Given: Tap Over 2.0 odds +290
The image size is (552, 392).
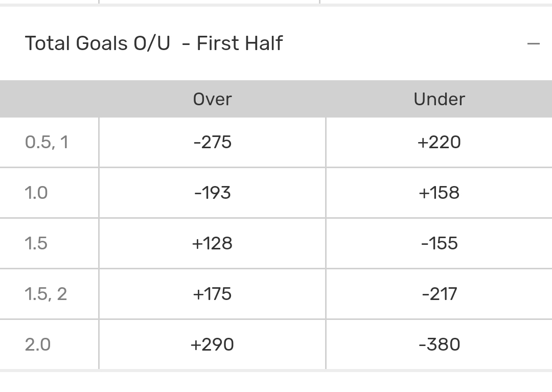Looking at the screenshot, I should 212,344.
